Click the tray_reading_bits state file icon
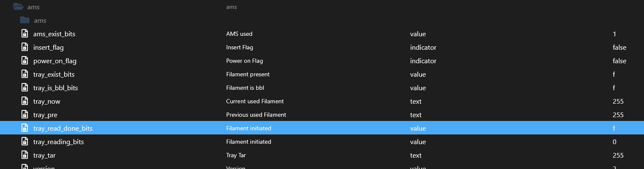Screen dimensions: 644x169 tap(25, 142)
